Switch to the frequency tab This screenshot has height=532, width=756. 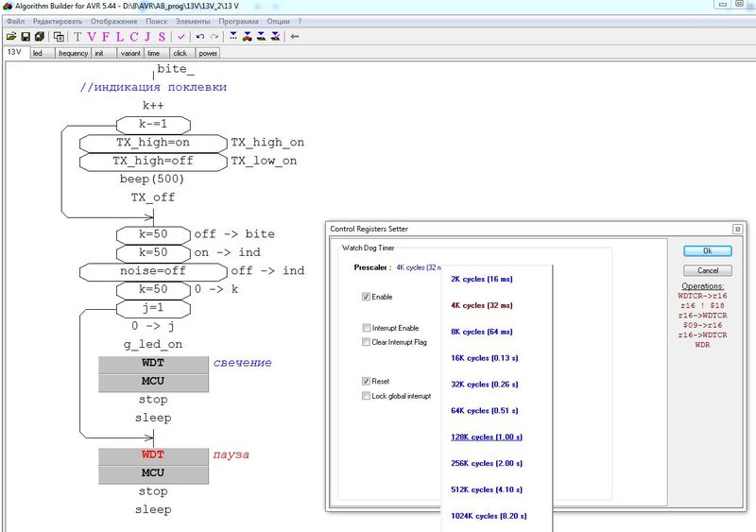[73, 54]
